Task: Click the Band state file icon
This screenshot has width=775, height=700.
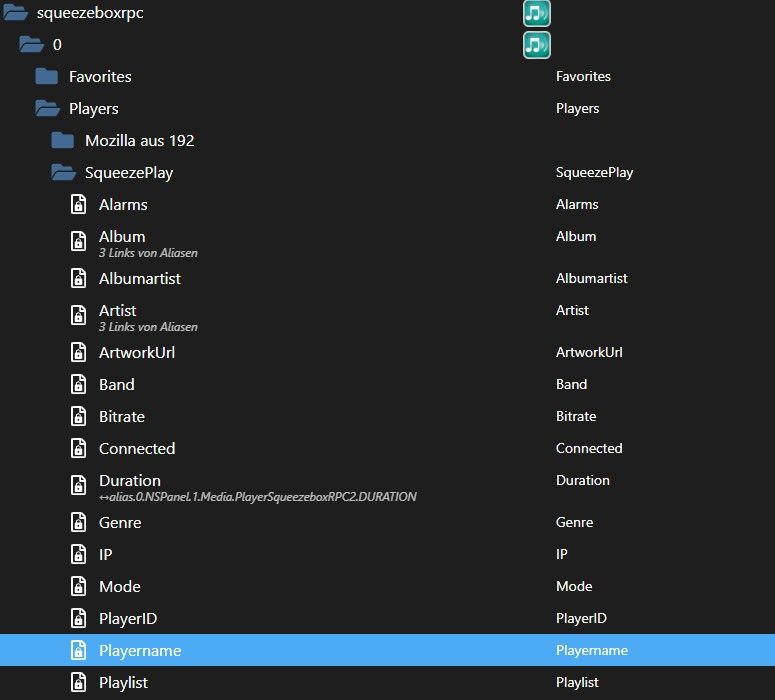Action: (x=79, y=384)
